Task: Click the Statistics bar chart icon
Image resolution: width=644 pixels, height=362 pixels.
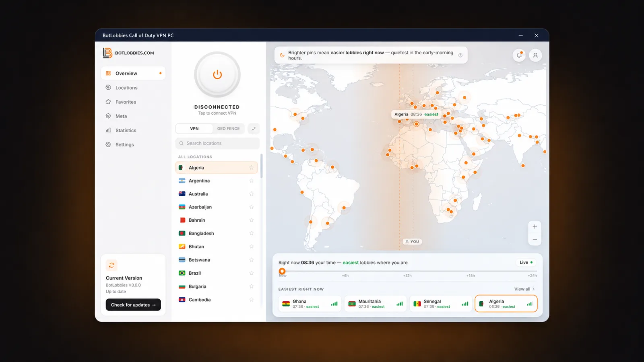Action: click(x=108, y=130)
